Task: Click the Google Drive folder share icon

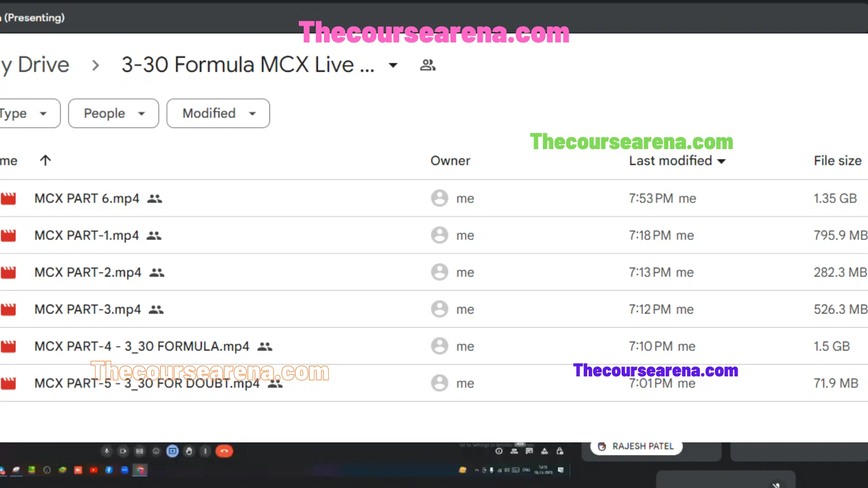Action: point(428,64)
